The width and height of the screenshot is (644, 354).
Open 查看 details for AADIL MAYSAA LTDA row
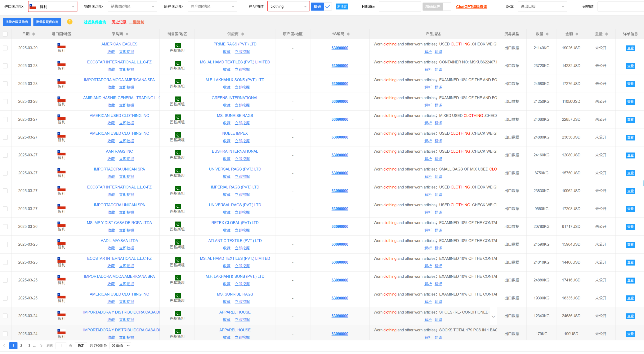tap(630, 244)
